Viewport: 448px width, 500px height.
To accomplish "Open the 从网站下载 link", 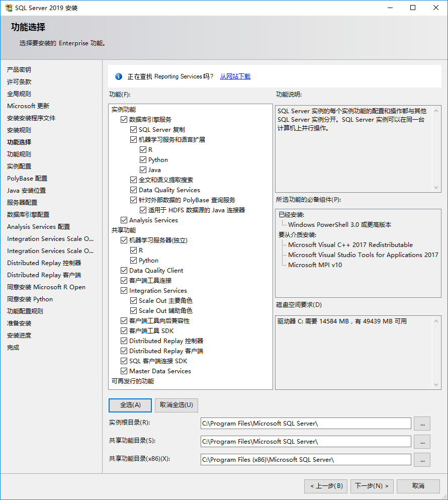I will point(235,76).
